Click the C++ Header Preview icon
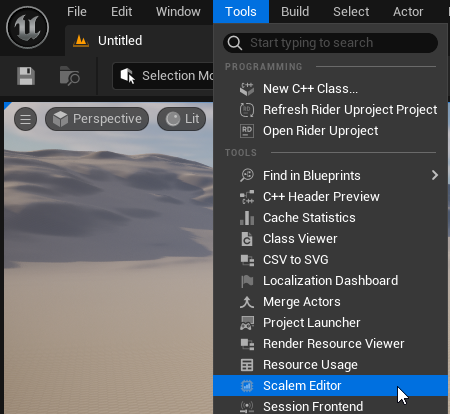 tap(247, 197)
